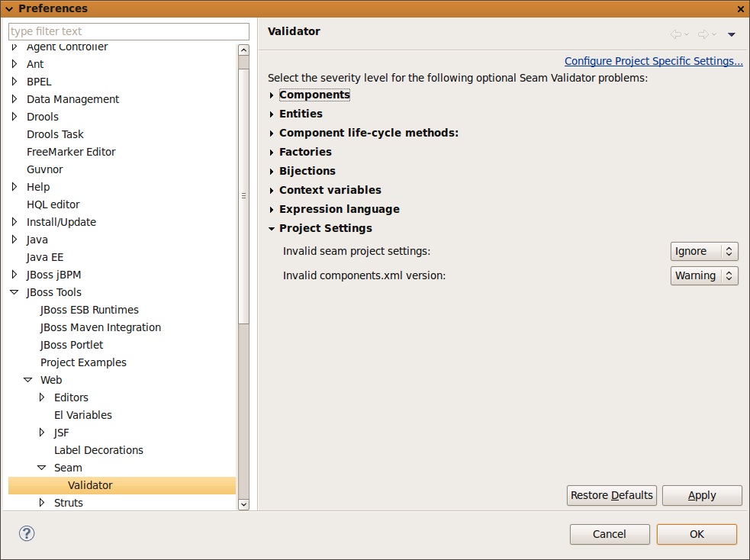The height and width of the screenshot is (560, 750).
Task: Click the Restore Defaults button
Action: click(612, 495)
